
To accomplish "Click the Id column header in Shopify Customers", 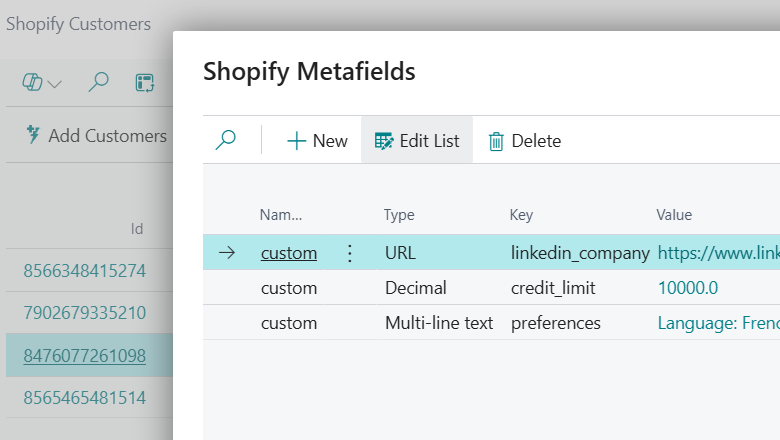I will tap(137, 229).
